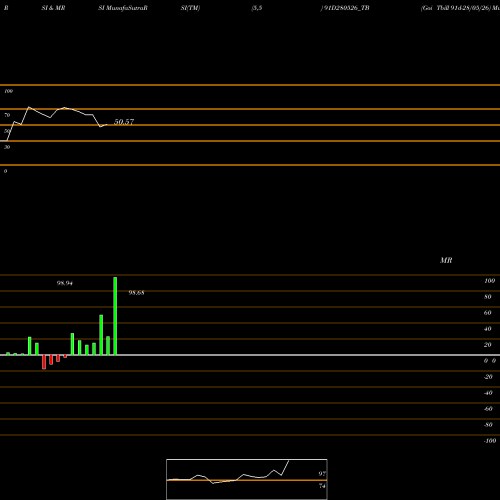Click the '91D280526_TB' symbol text
The height and width of the screenshot is (500, 500).
pos(346,8)
